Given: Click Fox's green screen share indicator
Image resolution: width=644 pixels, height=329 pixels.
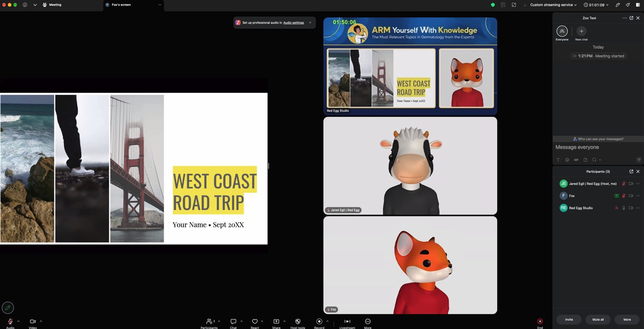Looking at the screenshot, I should click(x=616, y=196).
